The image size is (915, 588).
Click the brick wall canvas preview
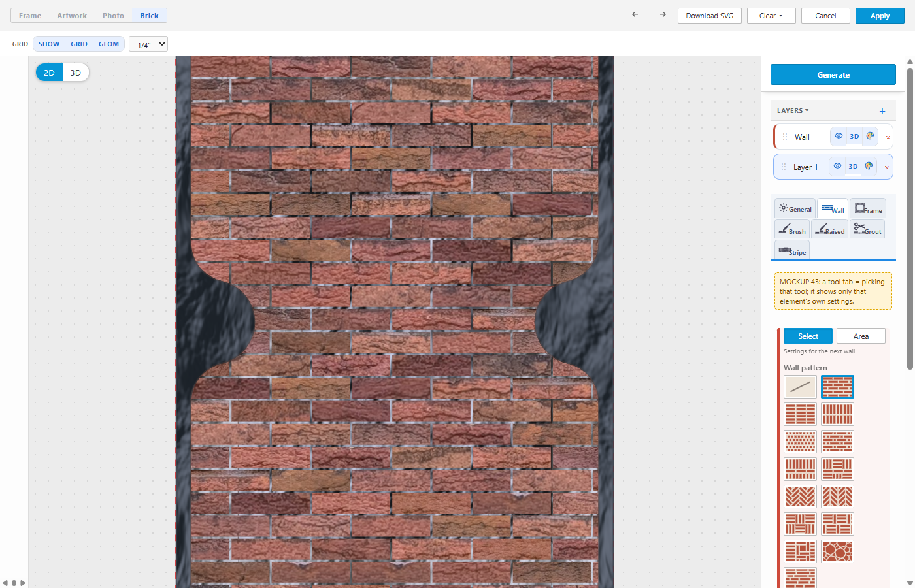395,321
